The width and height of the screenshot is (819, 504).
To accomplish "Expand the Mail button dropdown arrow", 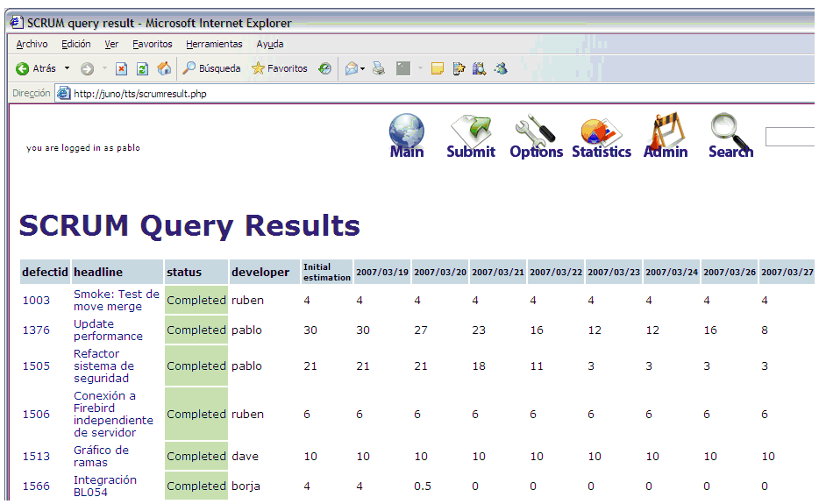I will coord(362,68).
